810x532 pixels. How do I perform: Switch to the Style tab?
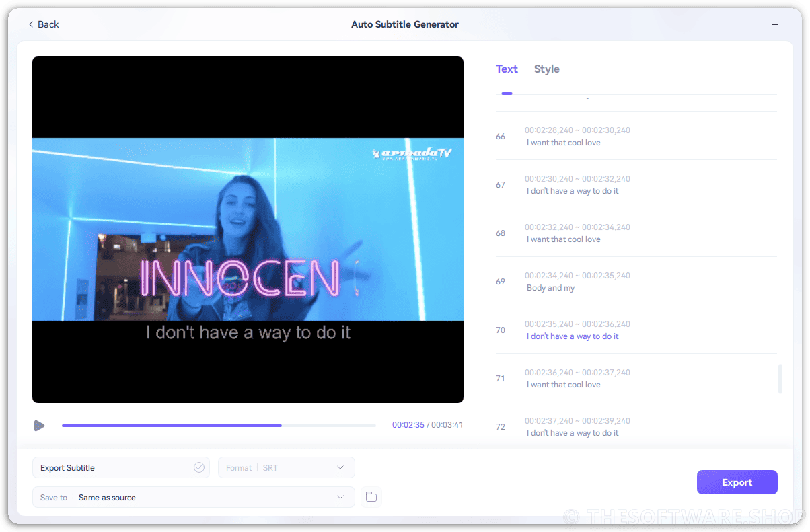click(x=546, y=69)
